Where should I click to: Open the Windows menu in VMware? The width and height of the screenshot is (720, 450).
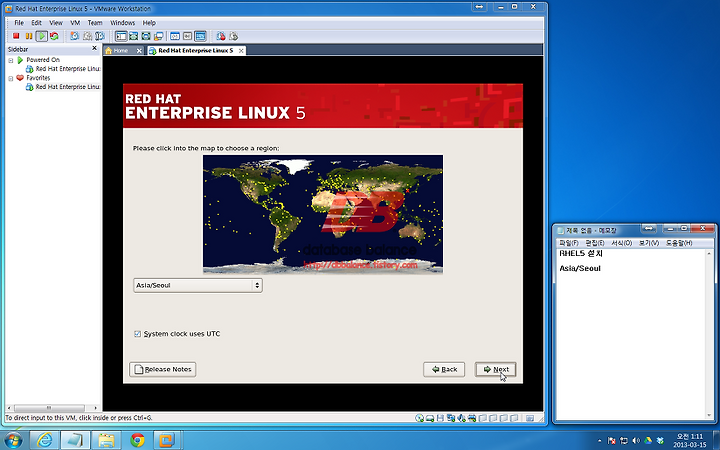point(123,22)
